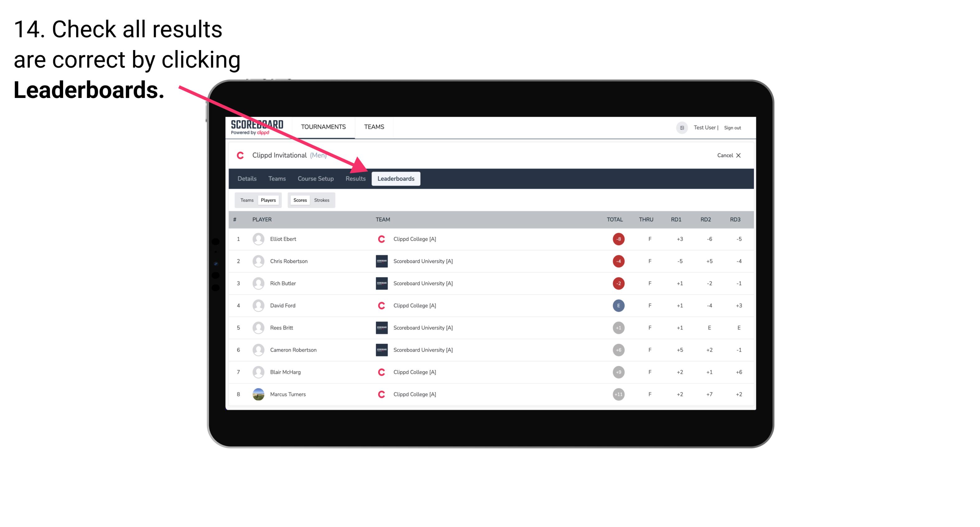Image resolution: width=980 pixels, height=527 pixels.
Task: Click the Results tab
Action: (x=356, y=178)
